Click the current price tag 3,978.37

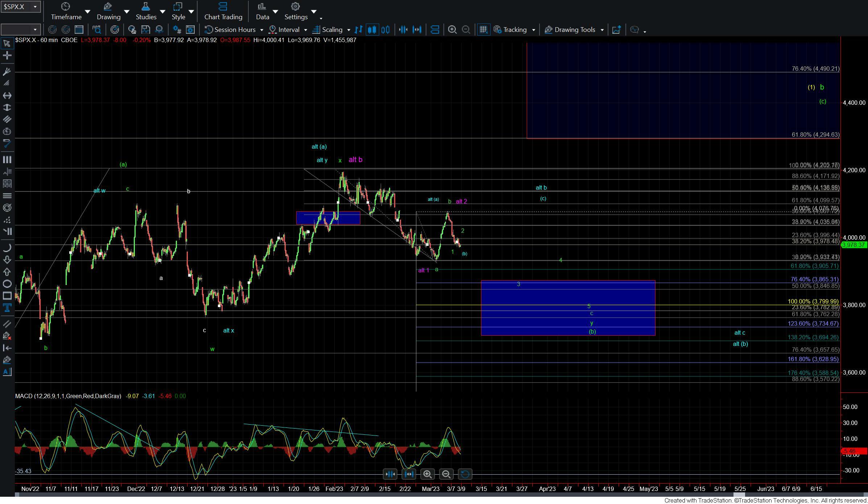(854, 245)
